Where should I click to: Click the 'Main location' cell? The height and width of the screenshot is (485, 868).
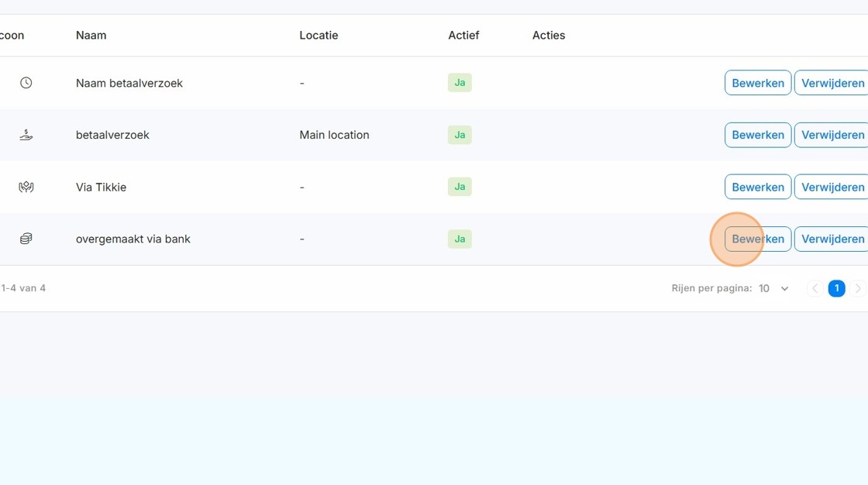[x=334, y=135]
